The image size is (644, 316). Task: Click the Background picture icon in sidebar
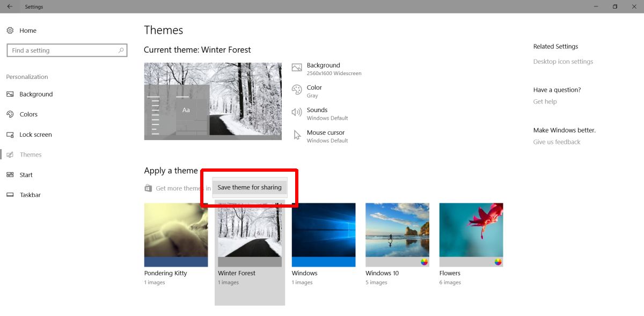[10, 94]
